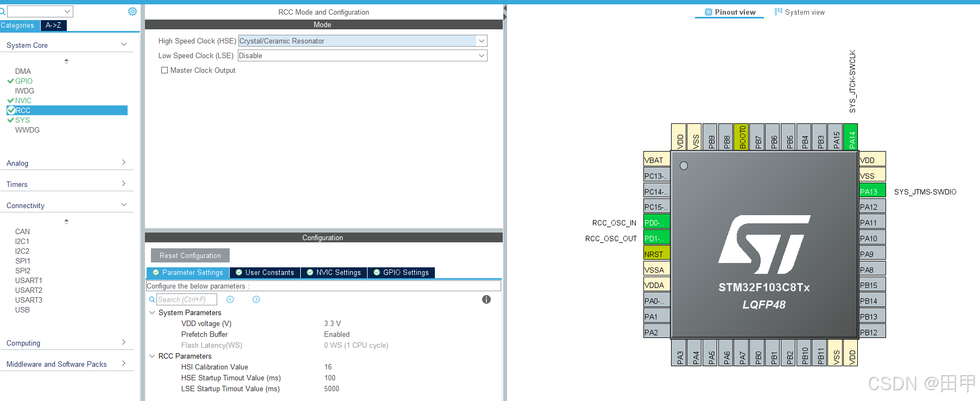Image resolution: width=980 pixels, height=401 pixels.
Task: Select RCC in System Core list
Action: (67, 110)
